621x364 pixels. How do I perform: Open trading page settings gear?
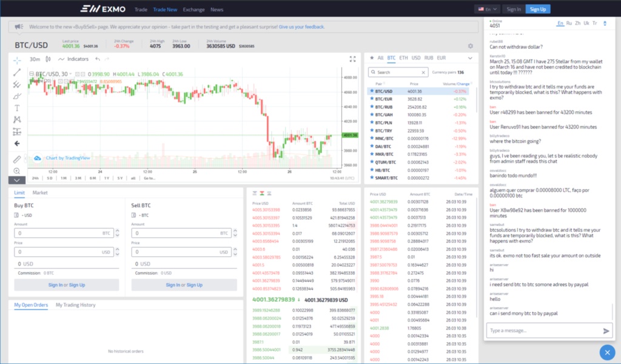tap(471, 46)
